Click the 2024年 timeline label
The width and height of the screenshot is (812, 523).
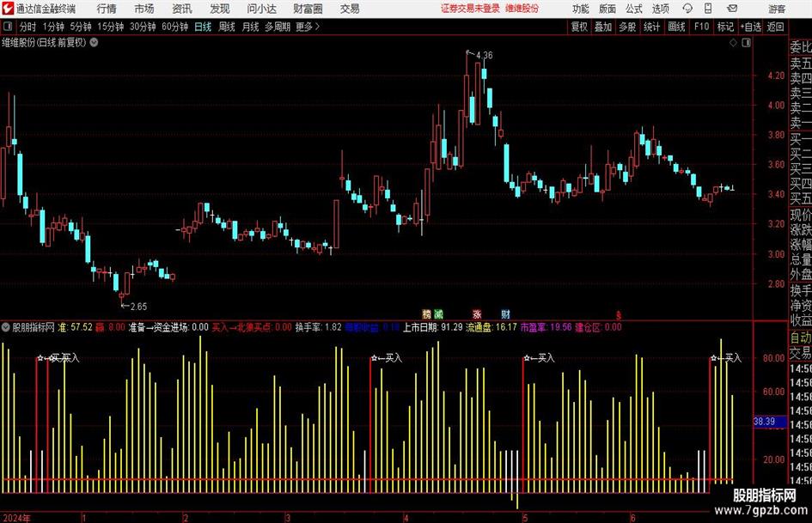point(16,518)
